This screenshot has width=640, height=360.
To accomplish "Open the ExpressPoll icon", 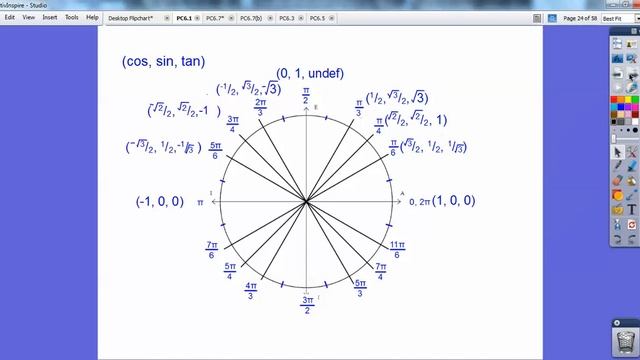I will pos(631,88).
